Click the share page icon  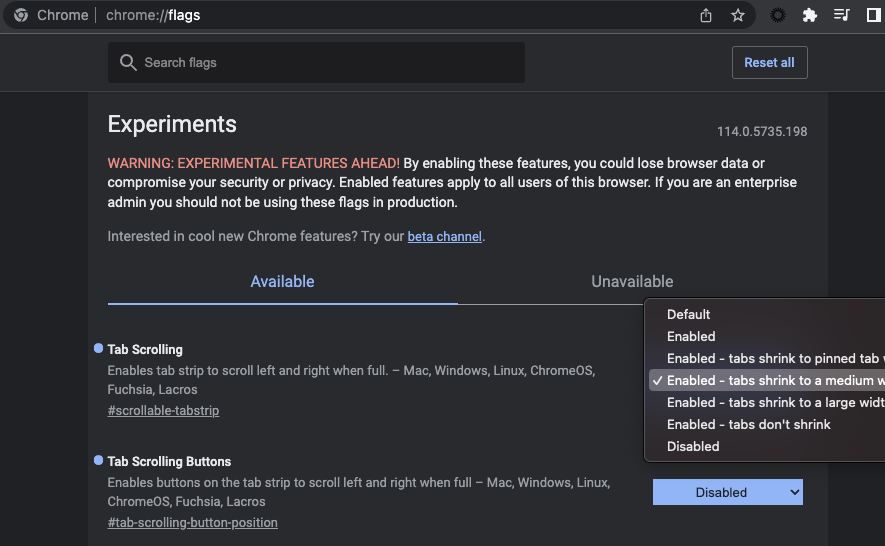706,15
